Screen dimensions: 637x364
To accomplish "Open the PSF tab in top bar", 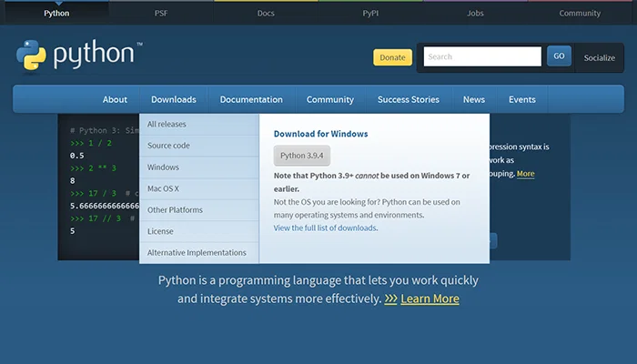I will click(x=161, y=13).
